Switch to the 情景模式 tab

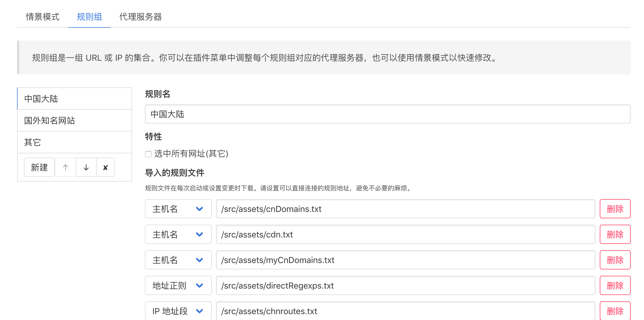[x=43, y=17]
